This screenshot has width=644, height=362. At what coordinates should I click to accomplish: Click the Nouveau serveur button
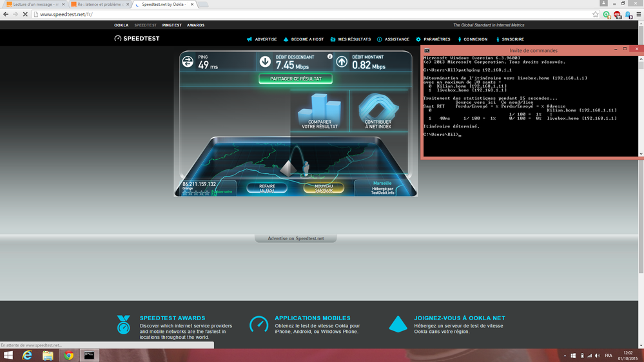[x=324, y=188]
